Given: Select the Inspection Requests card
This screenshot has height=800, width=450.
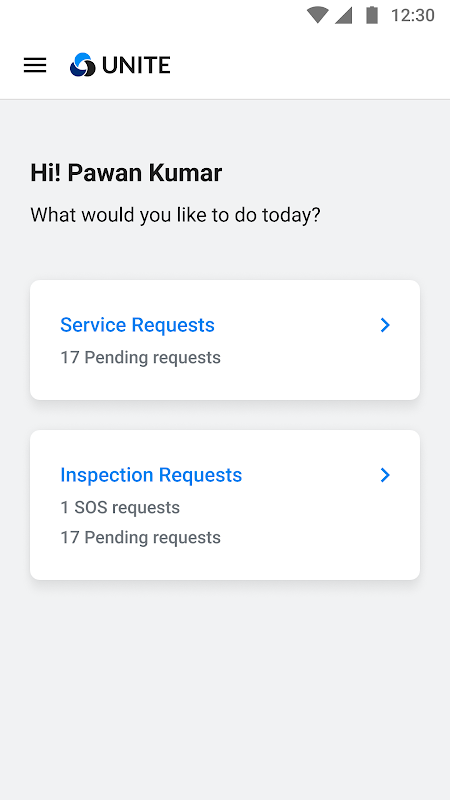Looking at the screenshot, I should [225, 505].
